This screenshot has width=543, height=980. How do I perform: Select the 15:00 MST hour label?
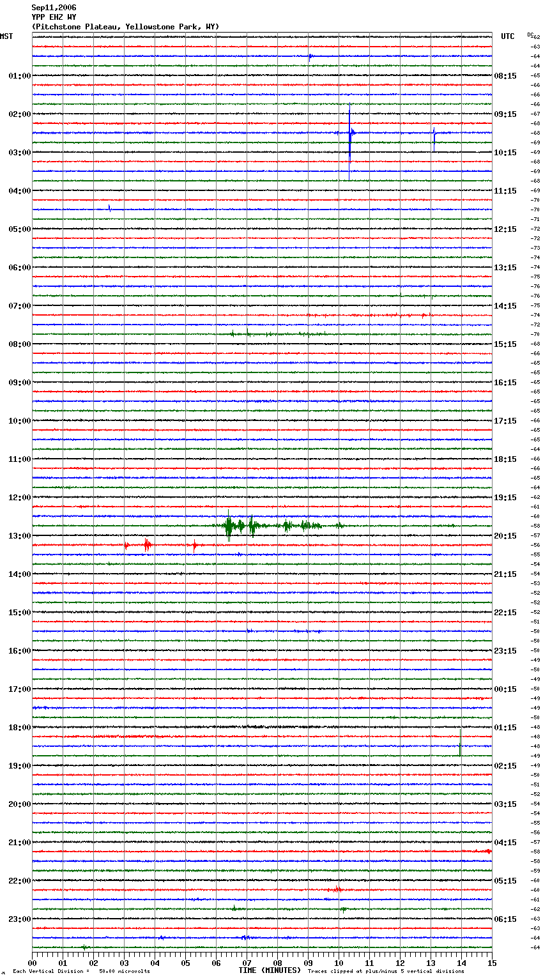pos(20,613)
